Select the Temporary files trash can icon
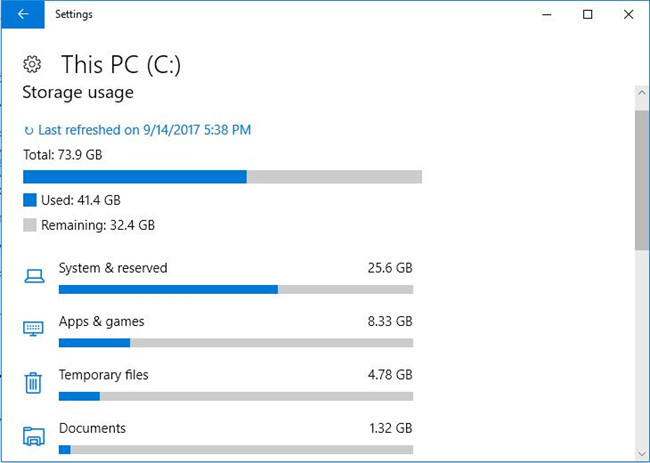The image size is (650, 463). tap(33, 383)
